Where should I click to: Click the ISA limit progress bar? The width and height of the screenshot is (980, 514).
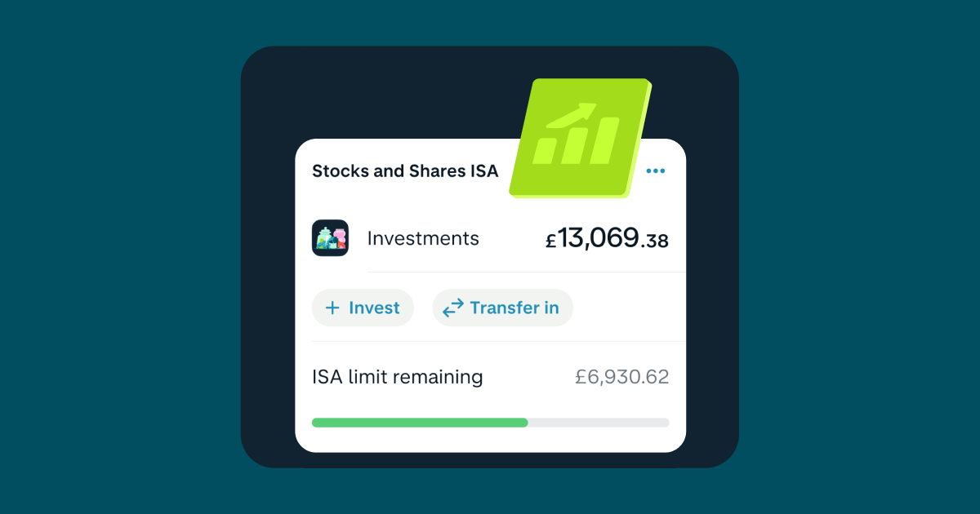[x=490, y=423]
